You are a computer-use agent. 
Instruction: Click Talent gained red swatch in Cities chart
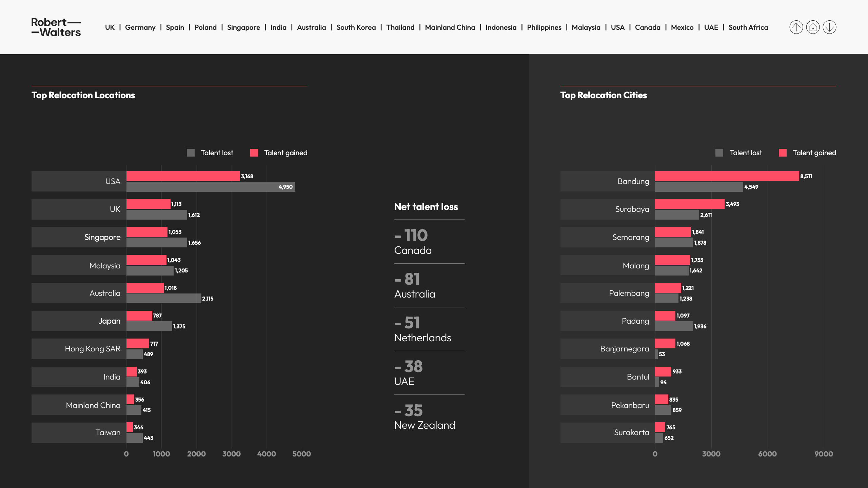tap(783, 153)
